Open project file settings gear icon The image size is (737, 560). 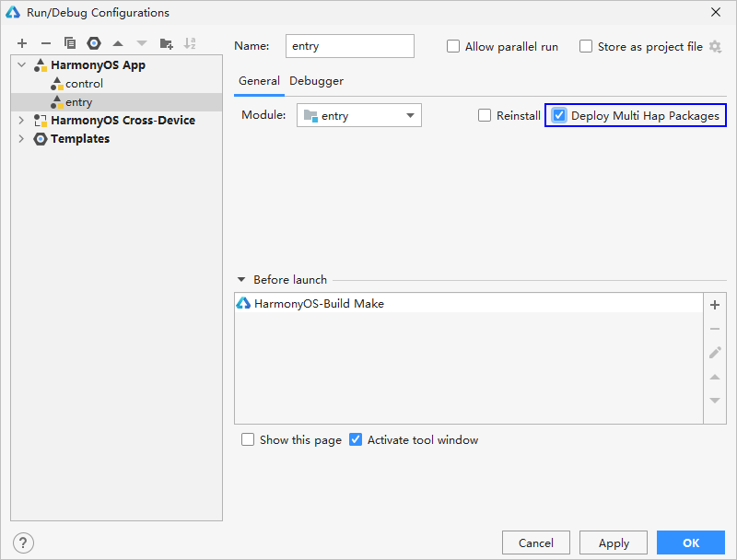click(x=715, y=46)
